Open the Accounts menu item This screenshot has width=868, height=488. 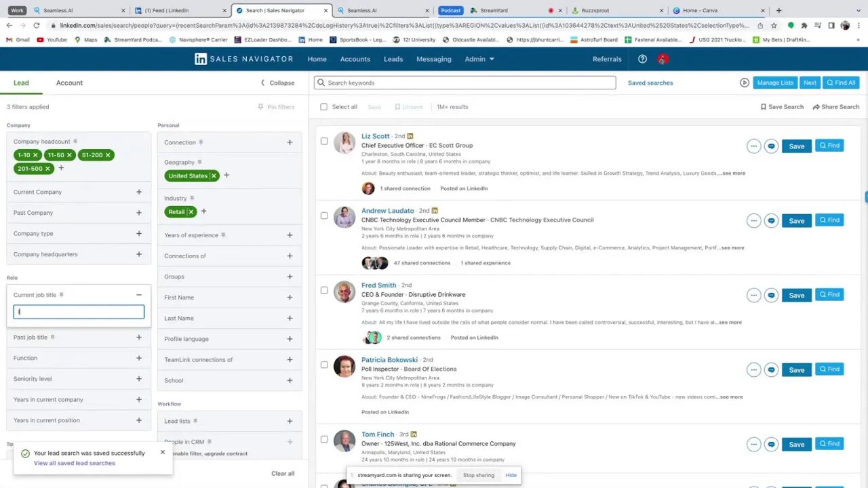pyautogui.click(x=355, y=59)
